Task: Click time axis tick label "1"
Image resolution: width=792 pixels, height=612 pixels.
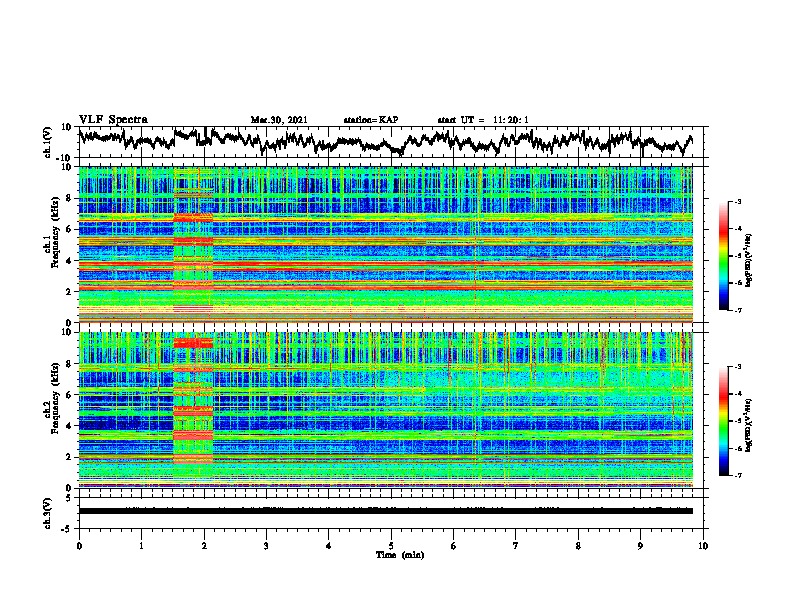Action: 141,546
